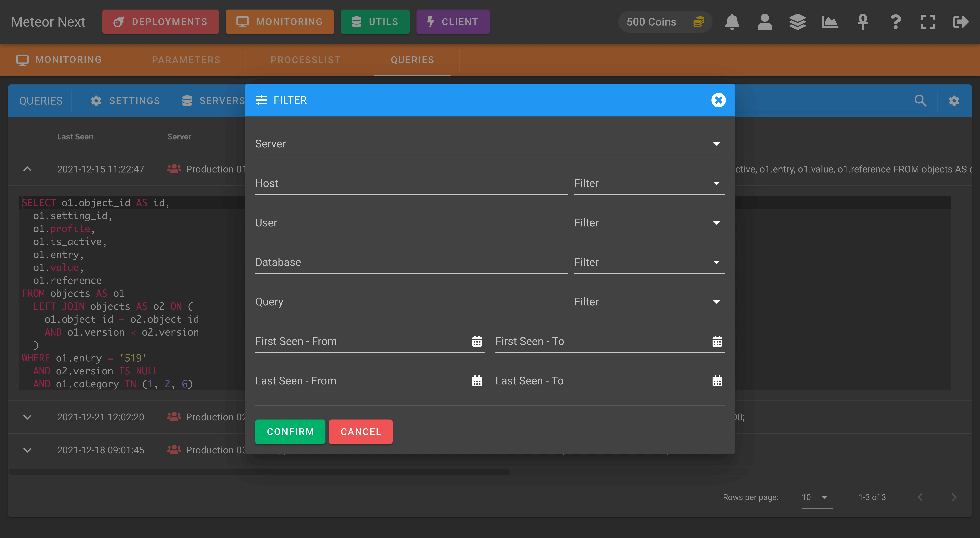
Task: Click the 500 Coins indicator
Action: pos(665,22)
